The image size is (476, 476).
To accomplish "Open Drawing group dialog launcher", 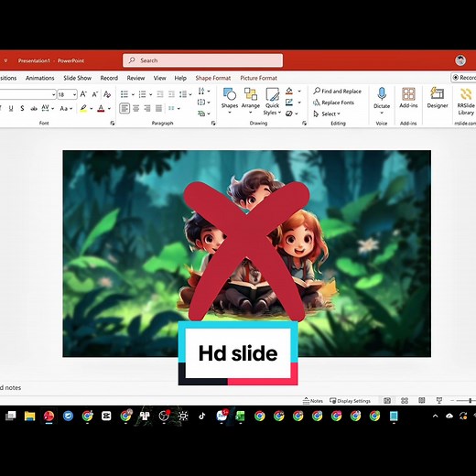I will pyautogui.click(x=304, y=123).
